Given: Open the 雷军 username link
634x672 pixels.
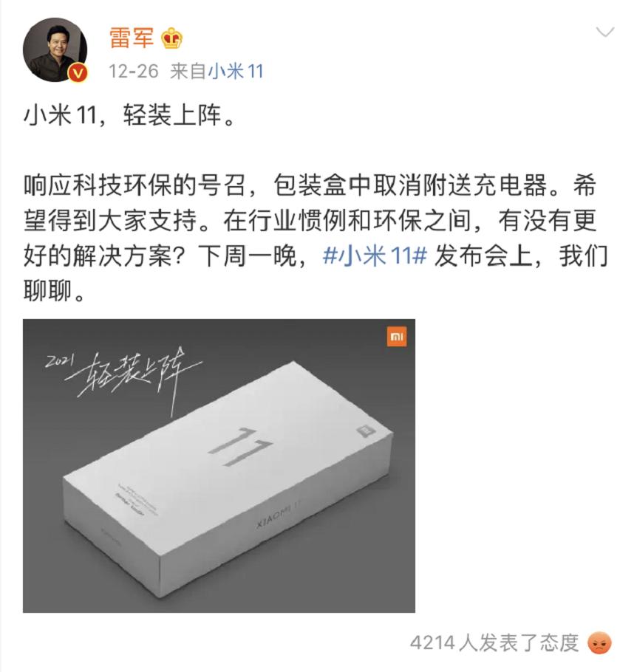Looking at the screenshot, I should [x=132, y=38].
